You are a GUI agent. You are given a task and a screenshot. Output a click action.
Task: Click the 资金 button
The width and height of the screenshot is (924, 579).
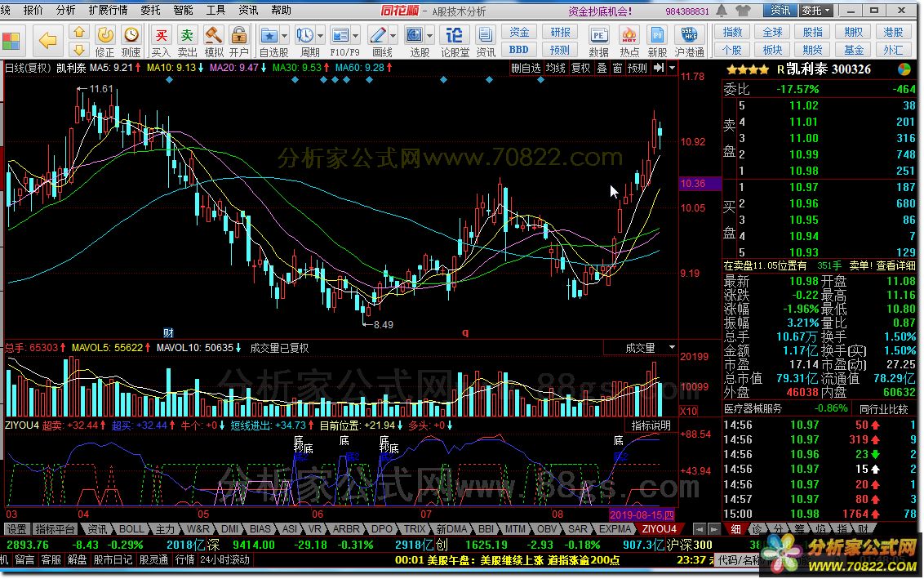click(x=519, y=32)
